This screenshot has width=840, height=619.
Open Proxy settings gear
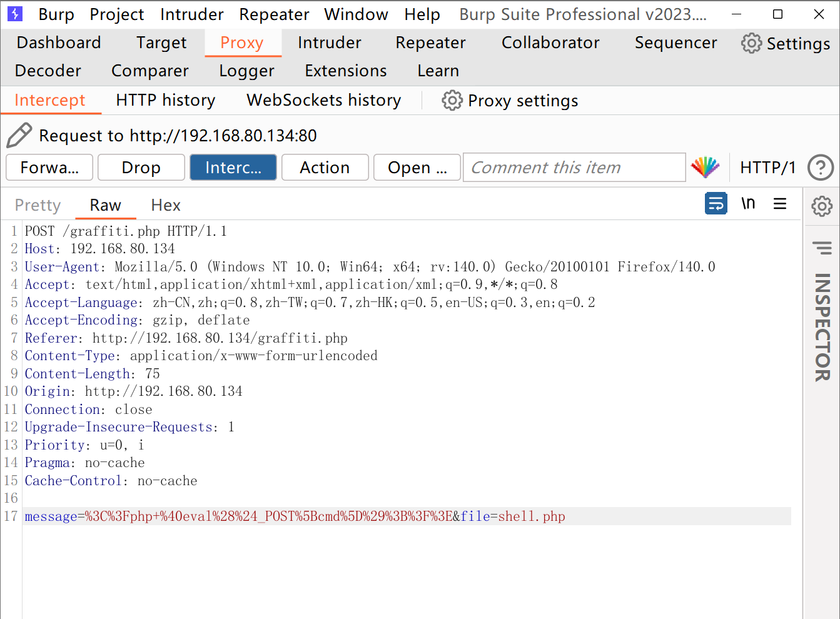click(510, 101)
